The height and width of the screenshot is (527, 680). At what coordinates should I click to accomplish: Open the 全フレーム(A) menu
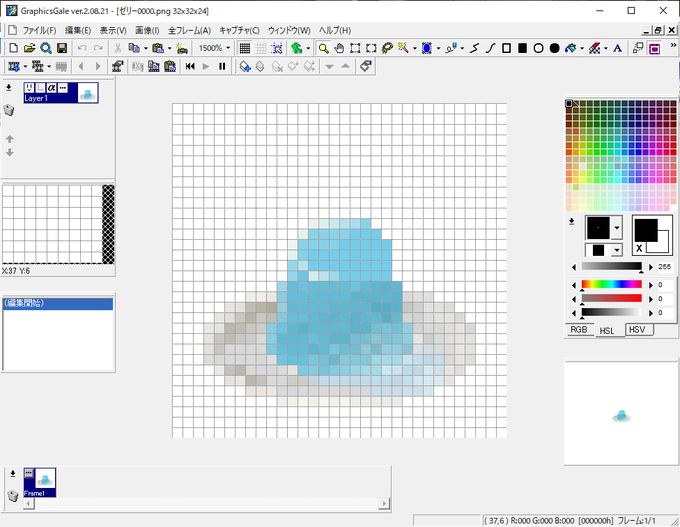pos(190,30)
